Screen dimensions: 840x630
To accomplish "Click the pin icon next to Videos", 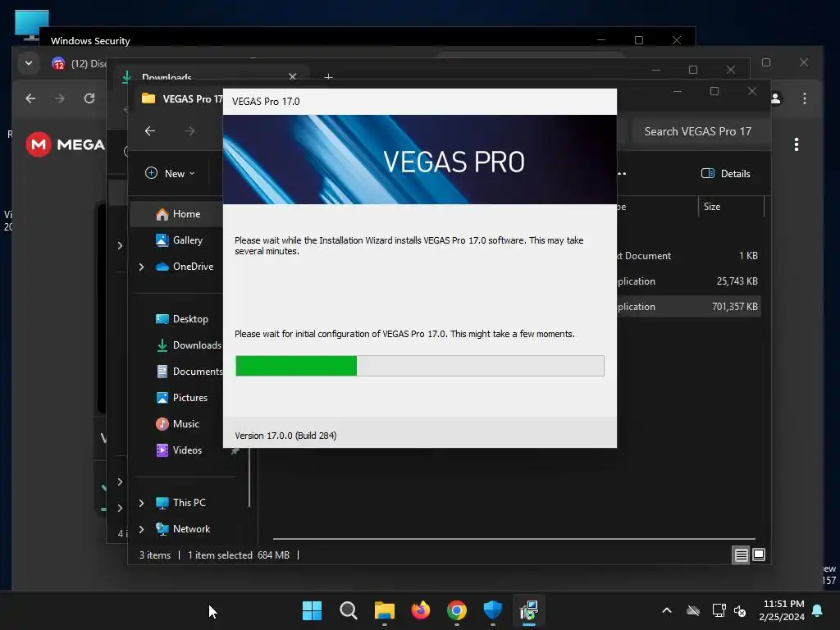I will coord(235,451).
